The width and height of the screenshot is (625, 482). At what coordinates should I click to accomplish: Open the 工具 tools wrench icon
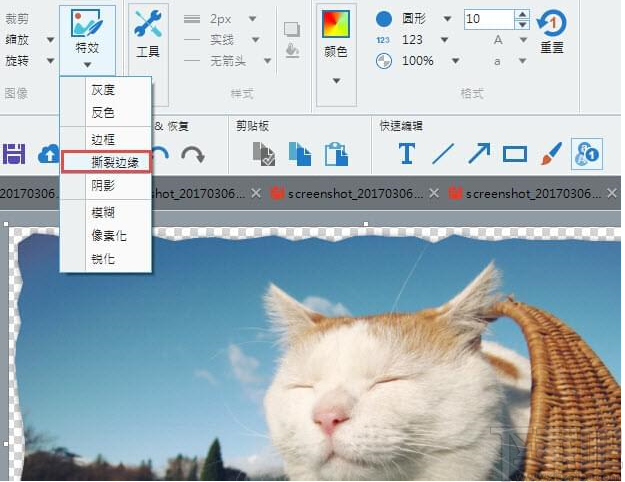(x=147, y=24)
